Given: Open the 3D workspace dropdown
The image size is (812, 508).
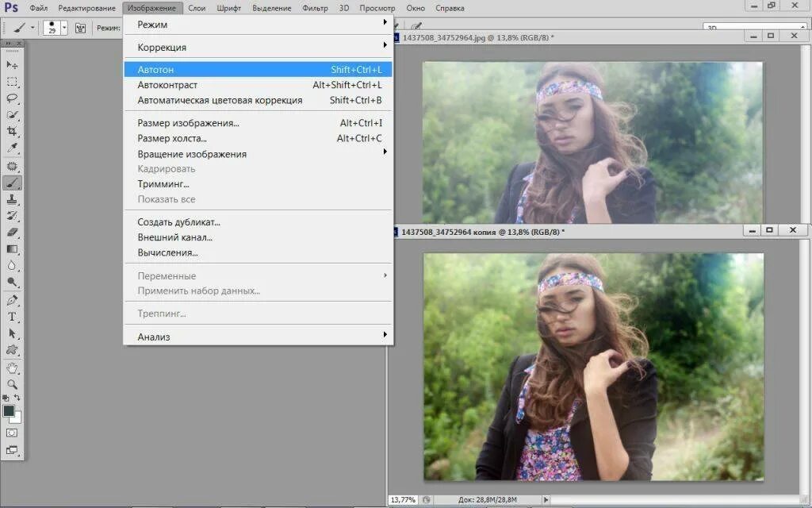Looking at the screenshot, I should click(x=755, y=28).
